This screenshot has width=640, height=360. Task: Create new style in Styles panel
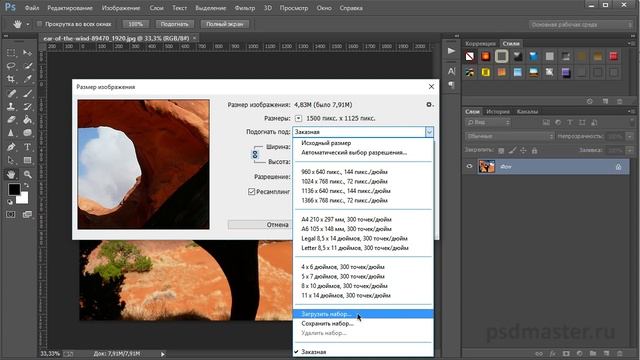click(x=605, y=101)
